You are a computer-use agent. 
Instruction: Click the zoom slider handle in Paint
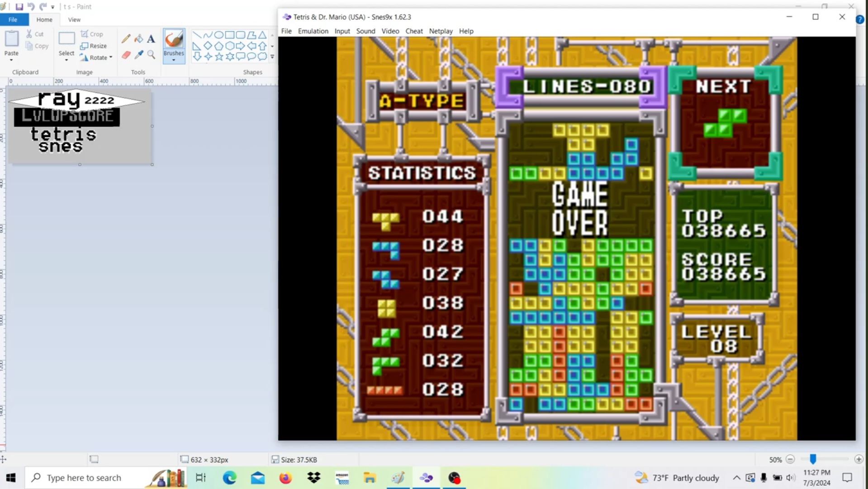click(x=813, y=459)
